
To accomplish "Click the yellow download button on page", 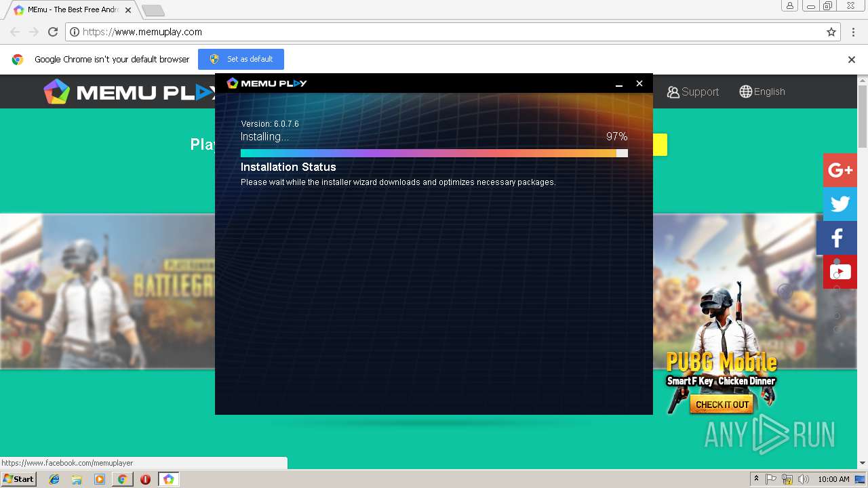I will click(x=660, y=144).
